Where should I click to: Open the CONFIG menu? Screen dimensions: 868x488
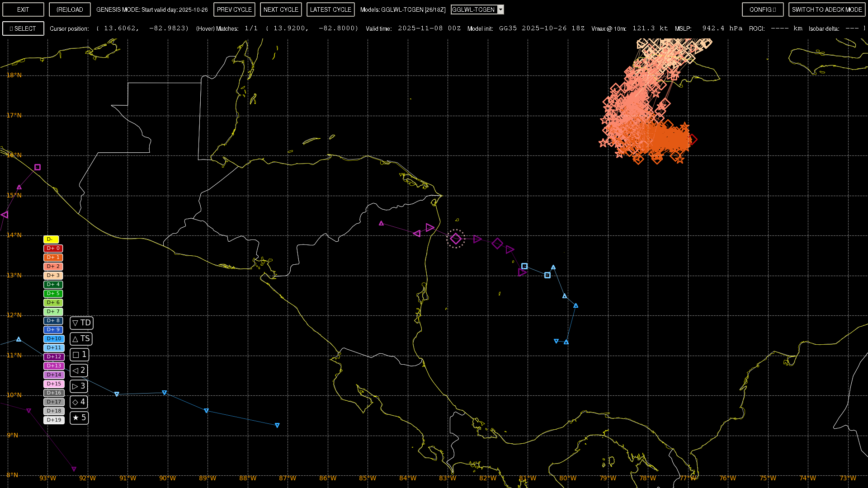[x=762, y=9]
